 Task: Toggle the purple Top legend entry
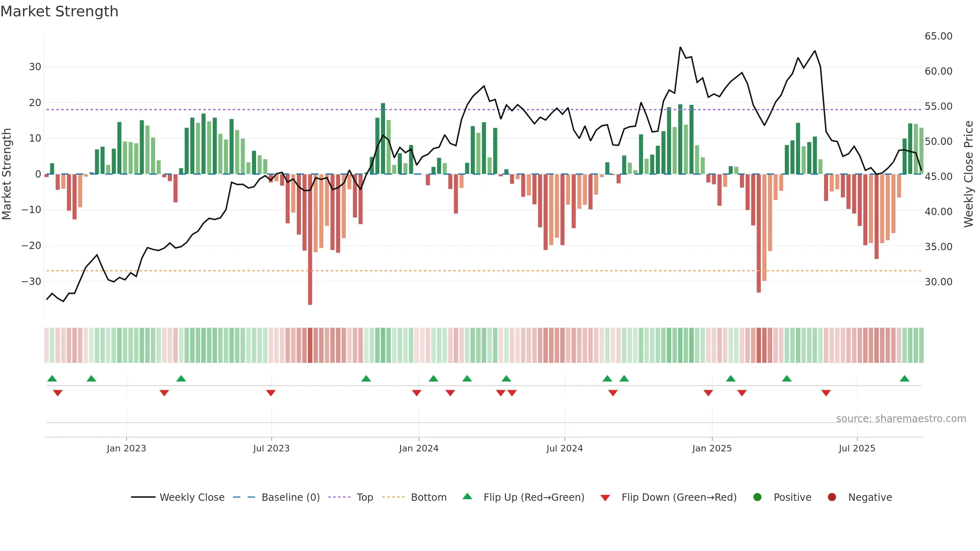click(351, 497)
